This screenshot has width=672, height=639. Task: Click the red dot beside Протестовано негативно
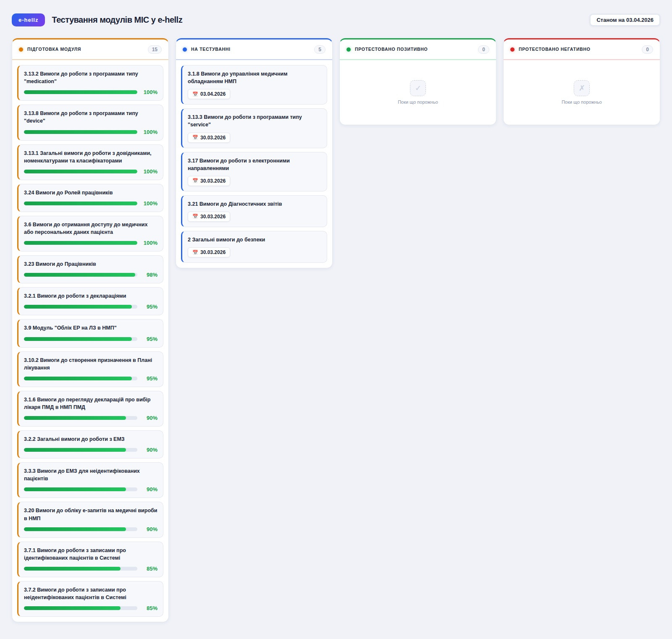(512, 50)
